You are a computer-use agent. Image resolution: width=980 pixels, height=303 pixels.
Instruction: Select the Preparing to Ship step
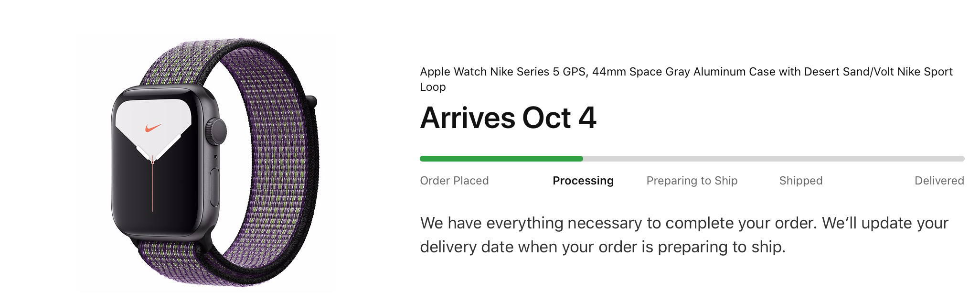[692, 181]
